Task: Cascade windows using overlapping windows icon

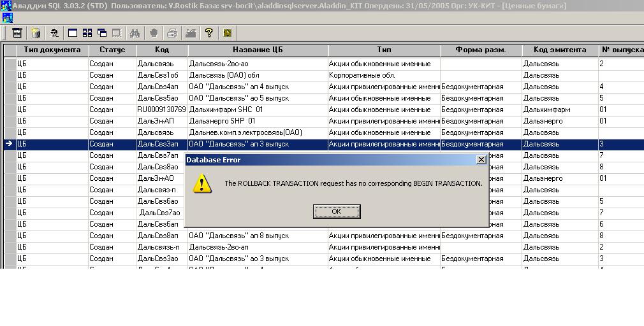Action: pos(102,33)
